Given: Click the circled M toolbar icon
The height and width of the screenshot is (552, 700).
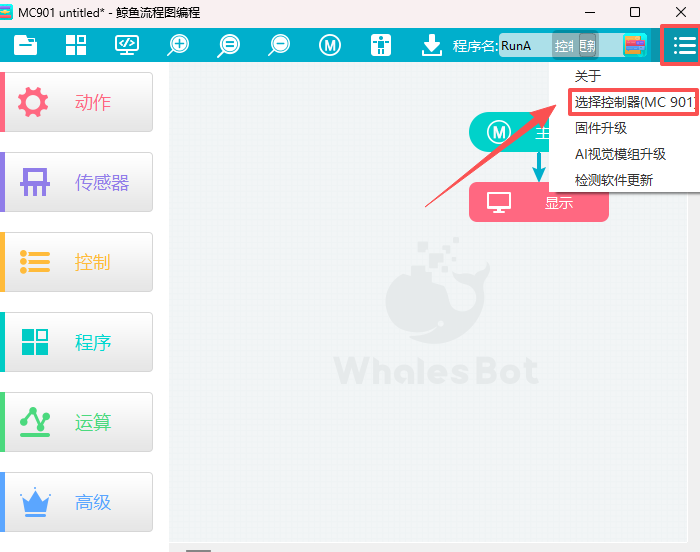Looking at the screenshot, I should (x=330, y=45).
